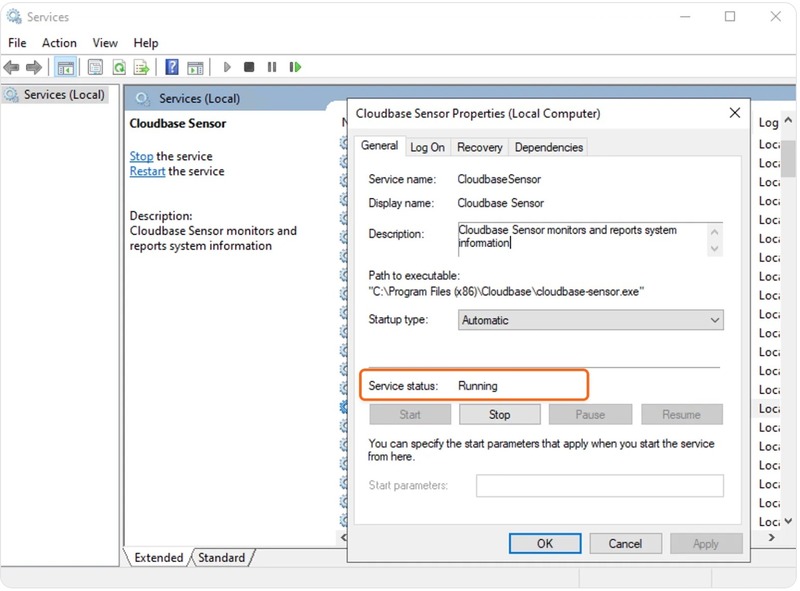
Task: Click inside the Start parameters field
Action: [x=600, y=485]
